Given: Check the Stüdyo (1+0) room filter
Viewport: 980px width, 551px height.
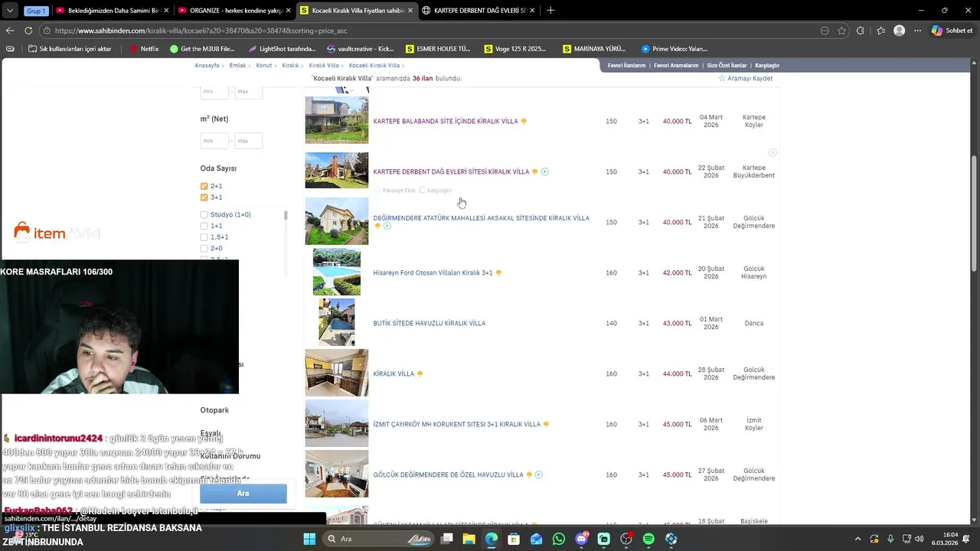Looking at the screenshot, I should point(204,215).
